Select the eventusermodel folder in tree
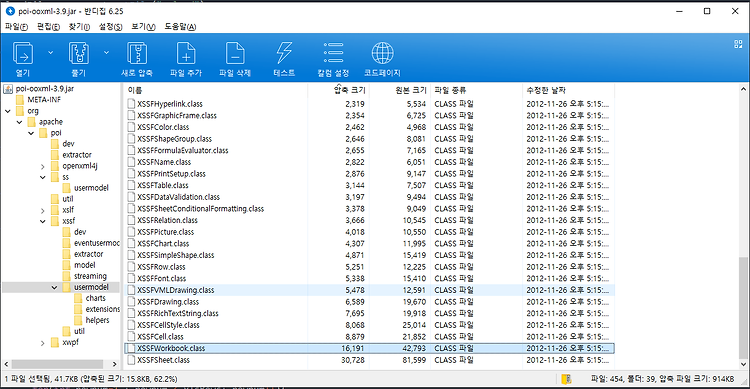This screenshot has height=389, width=750. tap(96, 243)
